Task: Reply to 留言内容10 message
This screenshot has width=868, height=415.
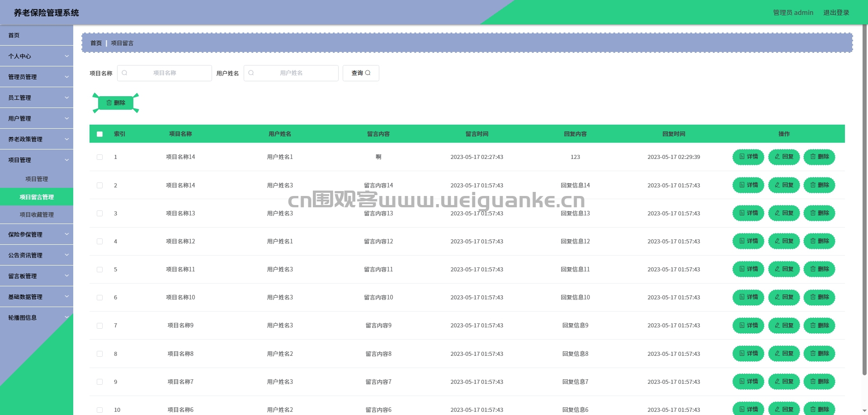Action: tap(784, 297)
